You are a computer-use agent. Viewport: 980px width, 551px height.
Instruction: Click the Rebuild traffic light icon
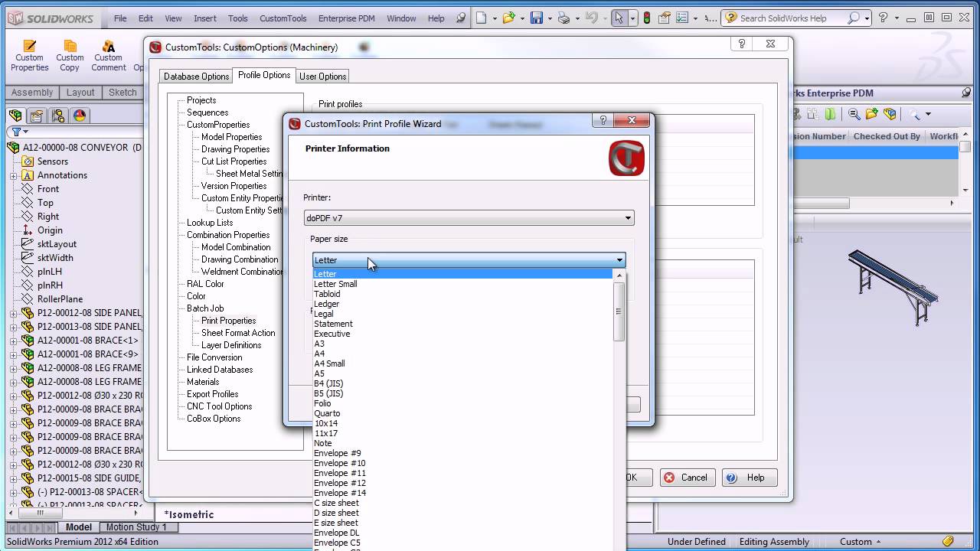tap(646, 18)
